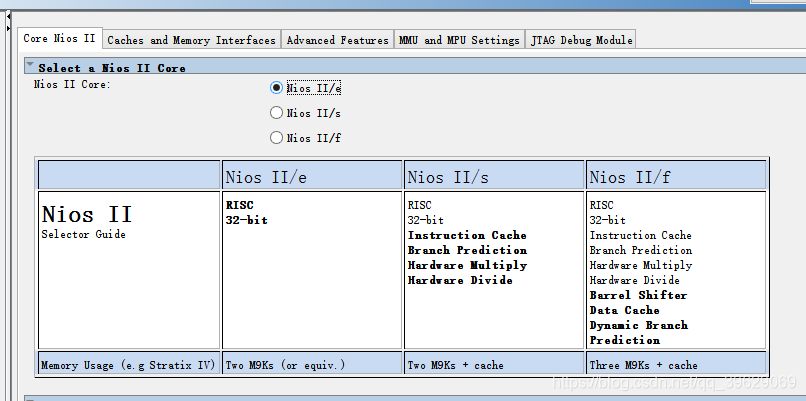Click the Nios II/s column header
The height and width of the screenshot is (401, 806).
tap(494, 175)
